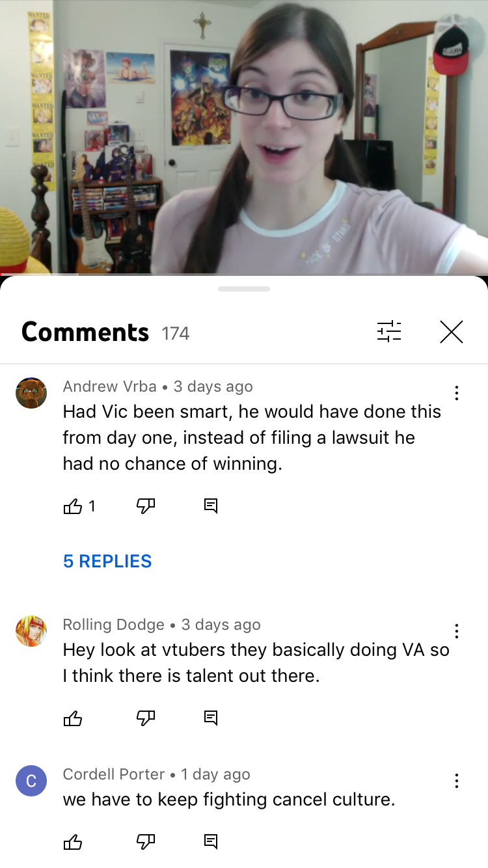Like Andrew Vrba's comment
Viewport: 488px width, 868px height.
pos(73,506)
